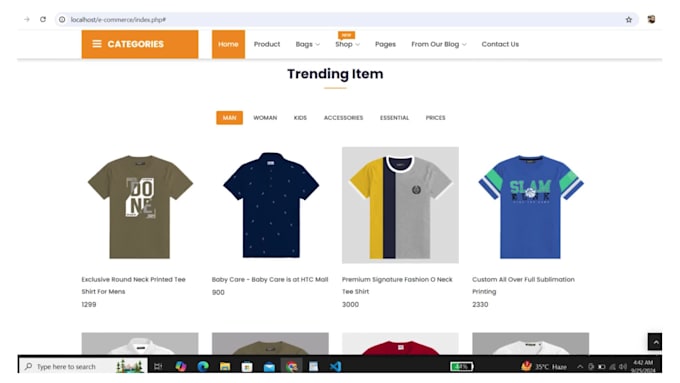The width and height of the screenshot is (680, 383).
Task: Launch Copilot from the taskbar
Action: tap(181, 367)
